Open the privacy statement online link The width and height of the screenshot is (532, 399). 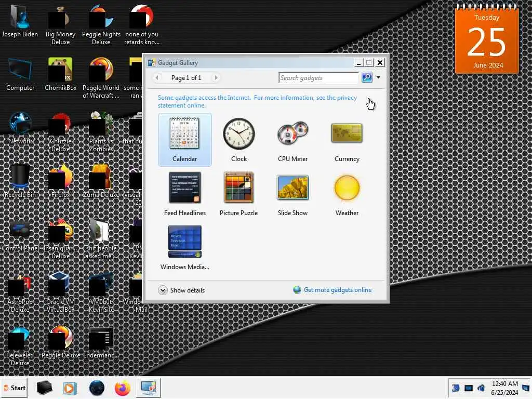pyautogui.click(x=257, y=101)
